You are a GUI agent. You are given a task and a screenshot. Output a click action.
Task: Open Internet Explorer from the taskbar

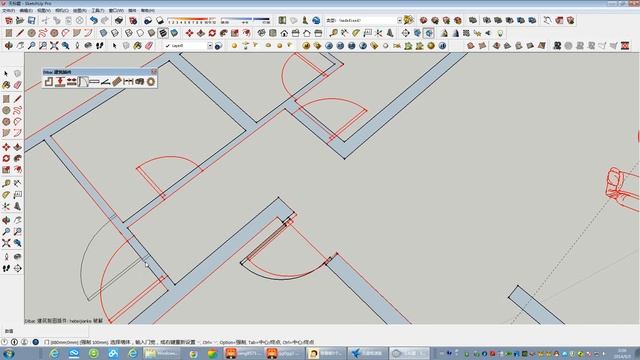[x=54, y=353]
